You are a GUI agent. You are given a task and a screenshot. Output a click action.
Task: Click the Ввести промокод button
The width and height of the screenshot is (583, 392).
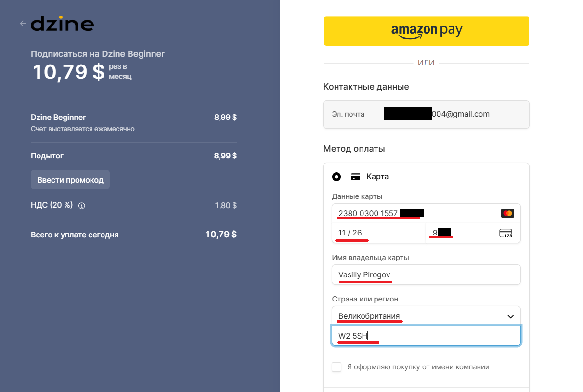[70, 180]
